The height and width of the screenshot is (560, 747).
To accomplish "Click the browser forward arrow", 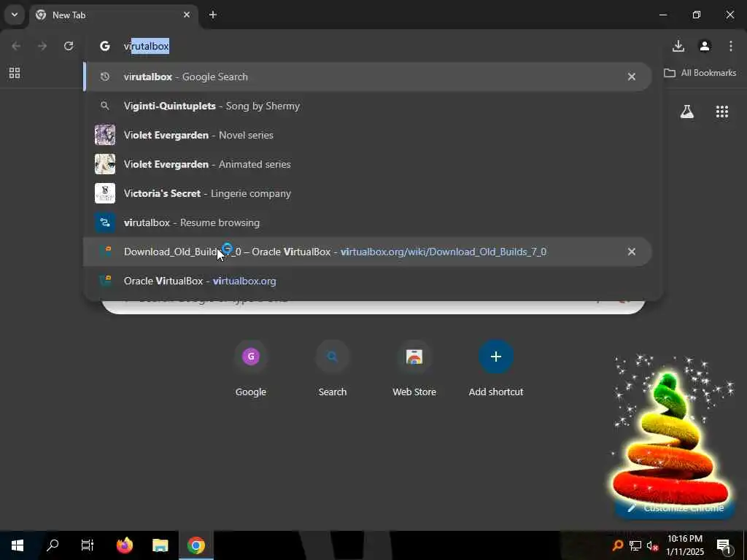I will [x=42, y=46].
